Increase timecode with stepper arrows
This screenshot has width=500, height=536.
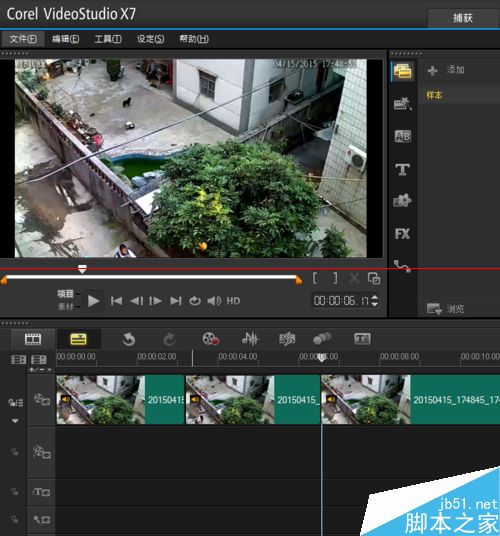click(x=375, y=297)
